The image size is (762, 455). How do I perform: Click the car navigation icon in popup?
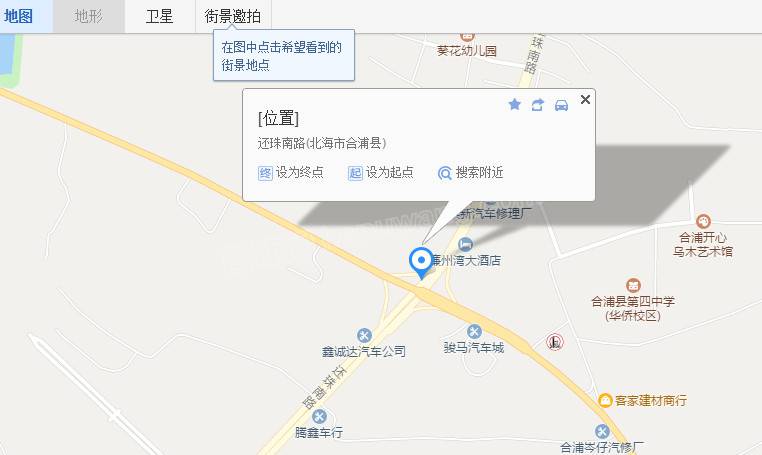point(561,105)
